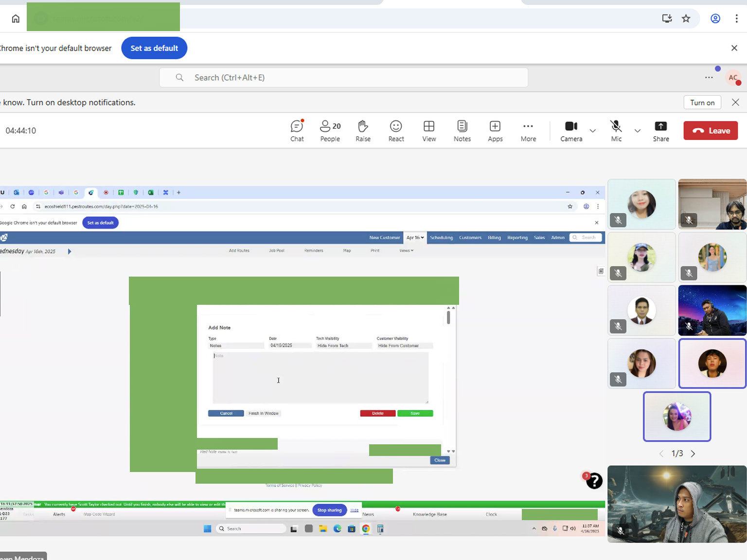Close the desktop notifications banner
This screenshot has height=560, width=747.
pyautogui.click(x=735, y=103)
